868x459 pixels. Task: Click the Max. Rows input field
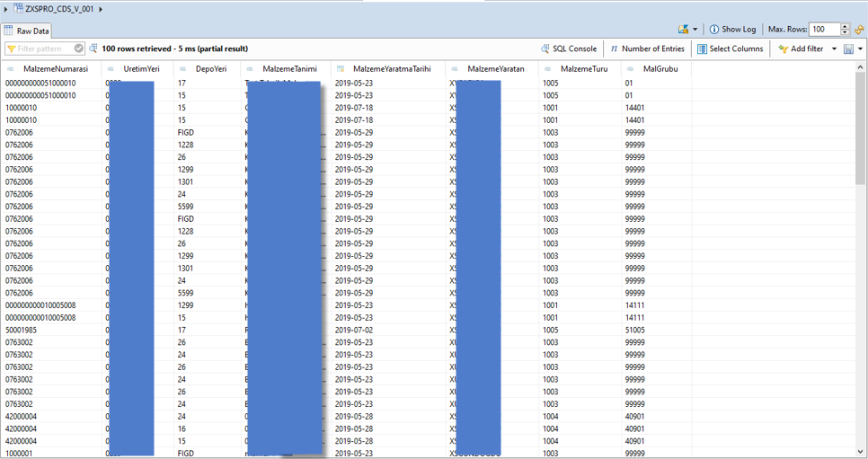[x=824, y=30]
